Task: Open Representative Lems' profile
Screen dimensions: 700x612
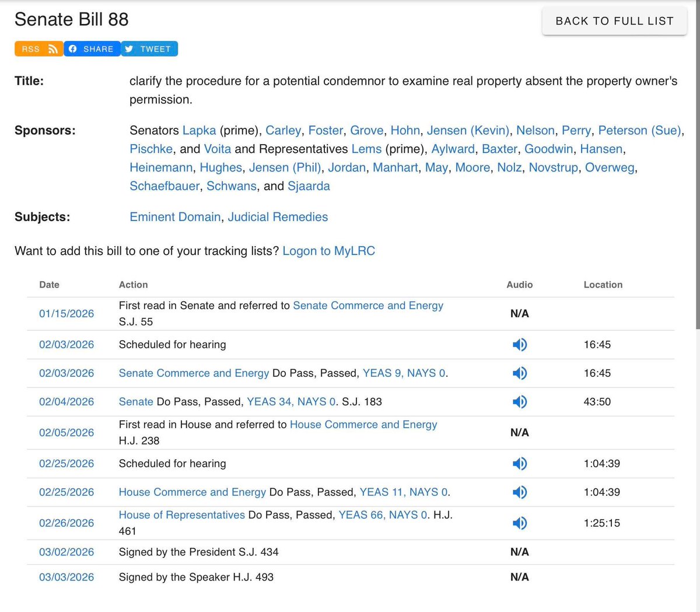Action: tap(366, 149)
